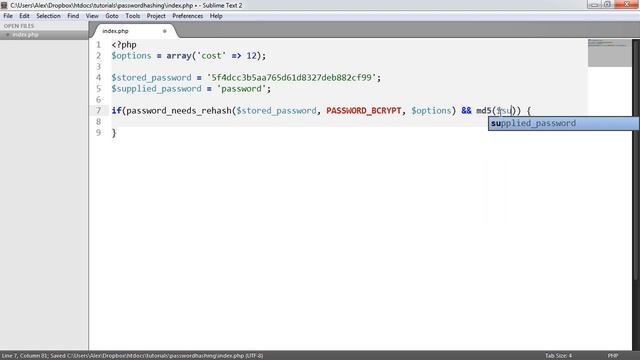
Task: Maximize the Sublime Text window
Action: (607, 4)
